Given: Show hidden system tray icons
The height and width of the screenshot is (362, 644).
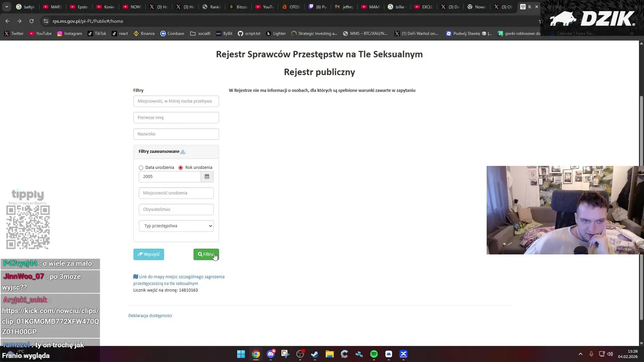Looking at the screenshot, I should point(580,354).
